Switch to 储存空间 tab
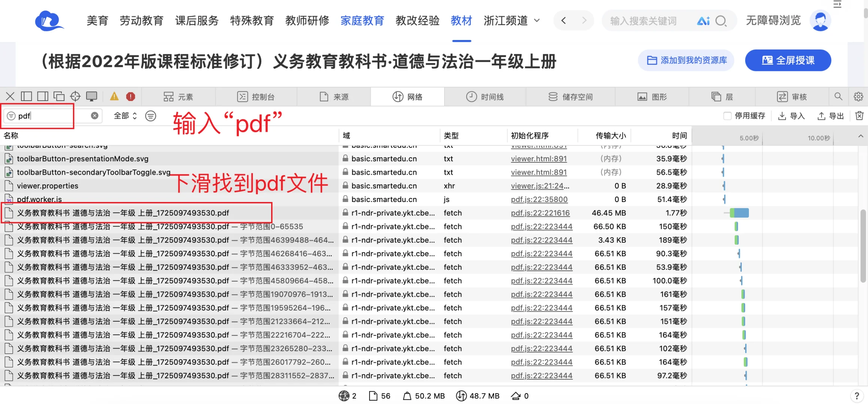The image size is (868, 404). tap(570, 97)
